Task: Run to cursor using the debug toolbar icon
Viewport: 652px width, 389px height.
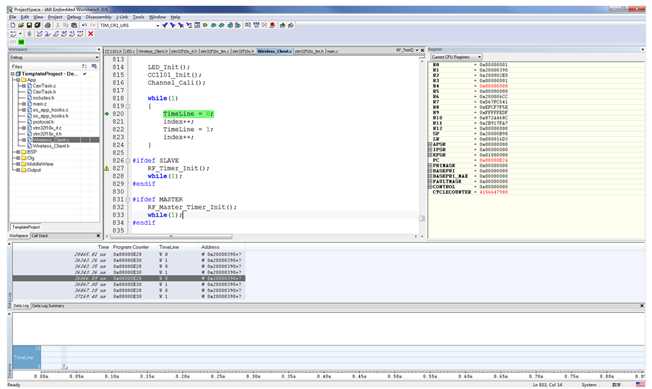Action: tap(72, 34)
